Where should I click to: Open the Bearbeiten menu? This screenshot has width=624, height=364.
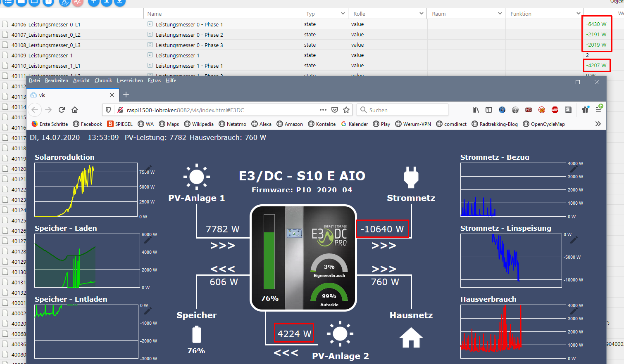click(x=57, y=80)
